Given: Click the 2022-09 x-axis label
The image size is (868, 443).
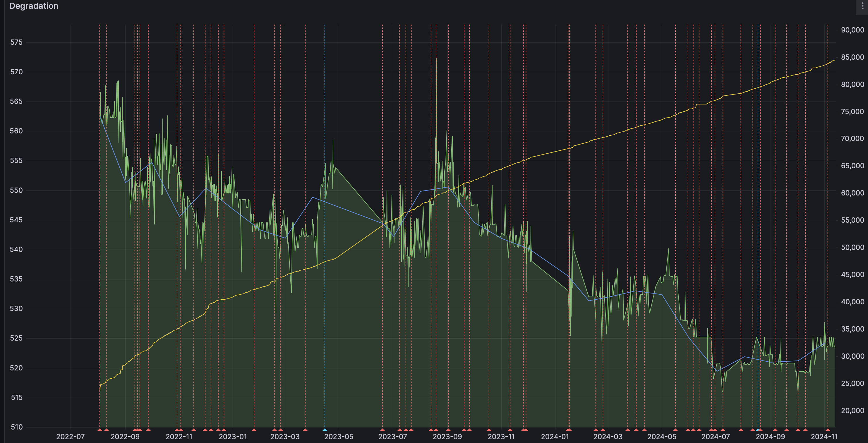Looking at the screenshot, I should [125, 437].
